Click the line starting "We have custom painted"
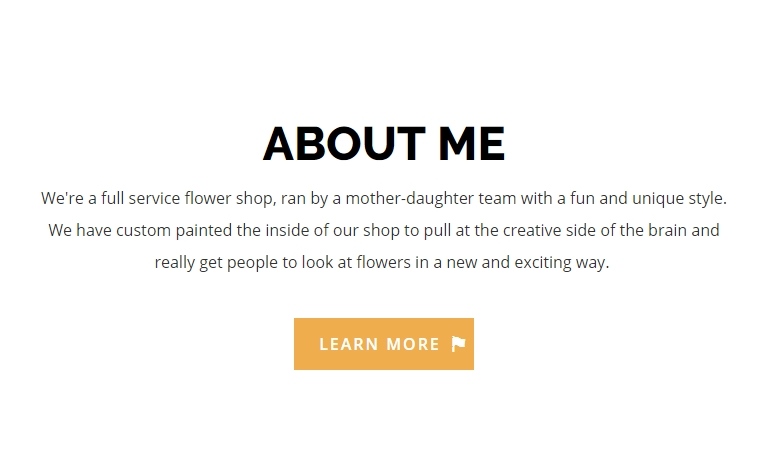The image size is (768, 466). [384, 230]
